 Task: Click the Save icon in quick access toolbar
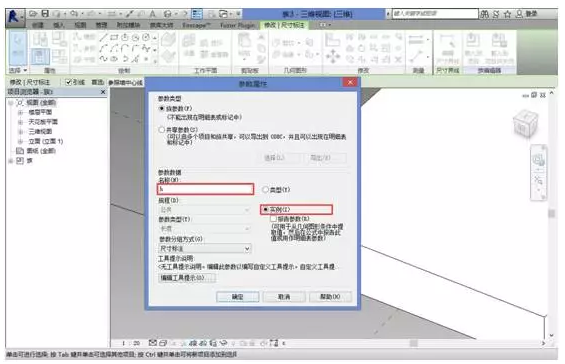[x=45, y=14]
